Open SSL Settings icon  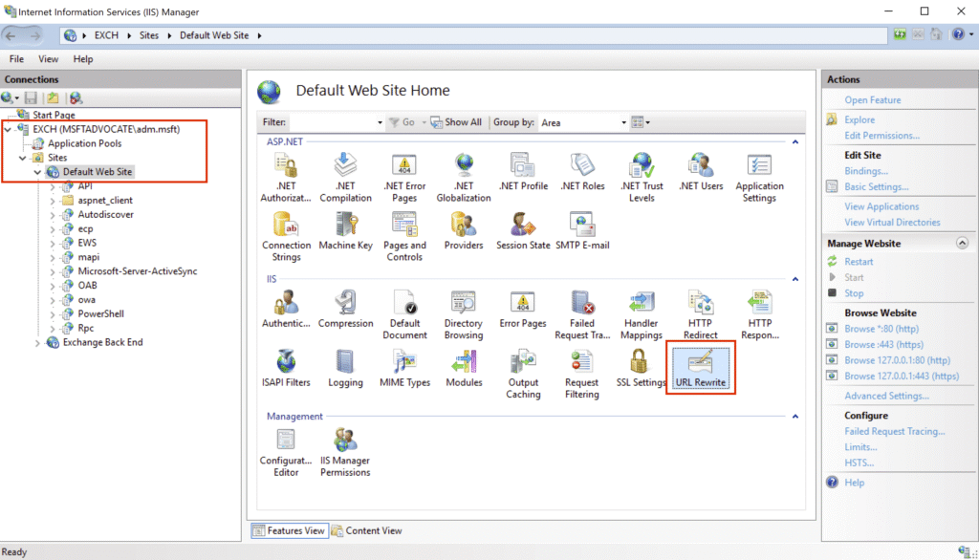[641, 367]
